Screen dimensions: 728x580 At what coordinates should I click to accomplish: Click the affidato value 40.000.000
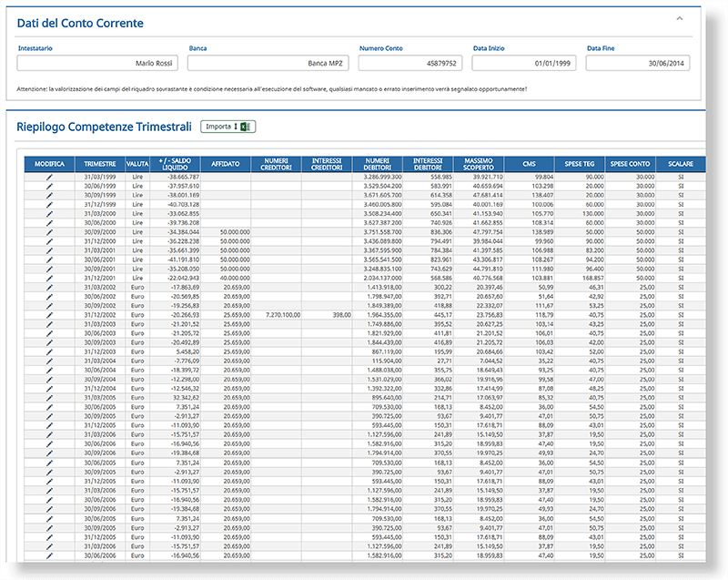tap(235, 278)
